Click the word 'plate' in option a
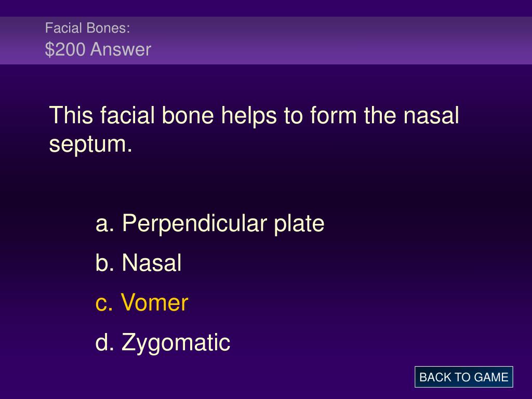532x399 pixels. tap(299, 223)
